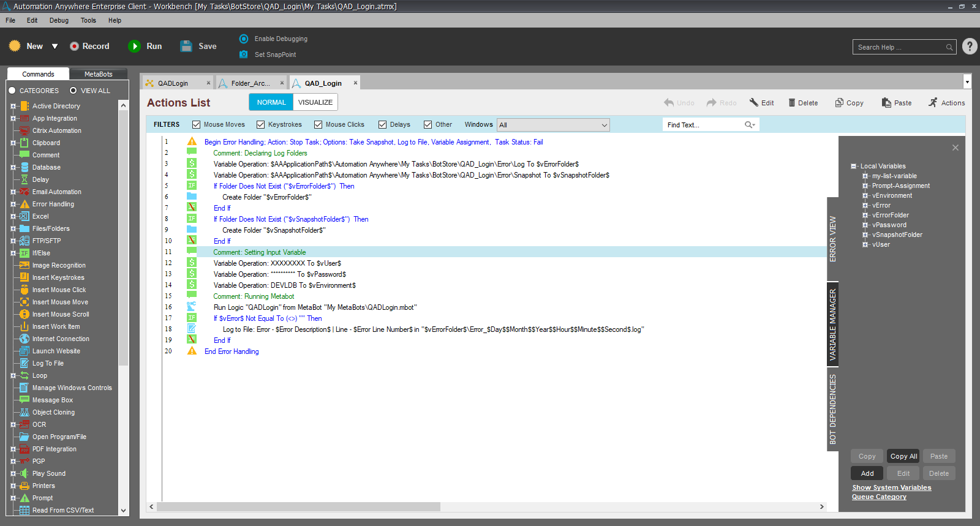Viewport: 980px width, 526px height.
Task: Click the Save disk icon
Action: [x=186, y=47]
